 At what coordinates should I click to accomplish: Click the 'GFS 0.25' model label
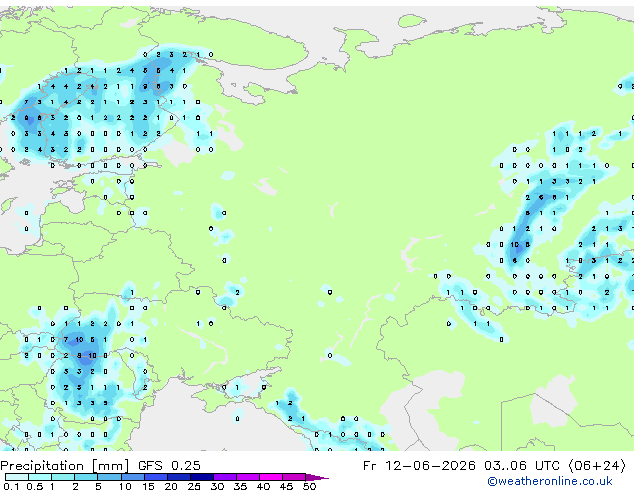(169, 466)
